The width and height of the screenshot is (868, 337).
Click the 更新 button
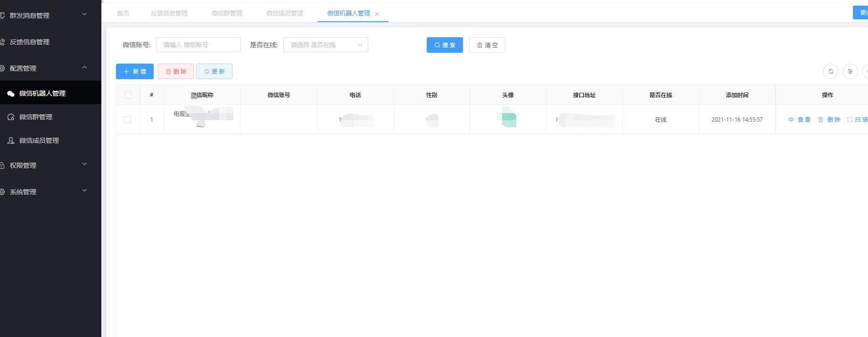214,71
